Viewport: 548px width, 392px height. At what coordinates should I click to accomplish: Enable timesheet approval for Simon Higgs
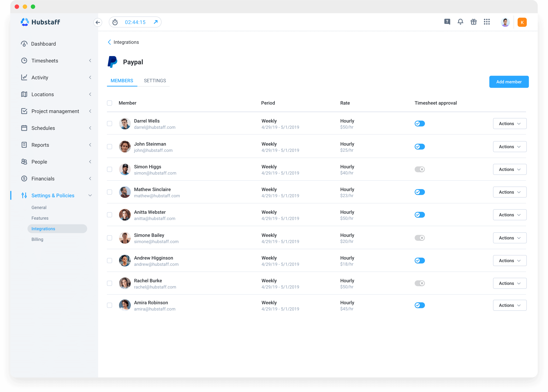pos(420,169)
